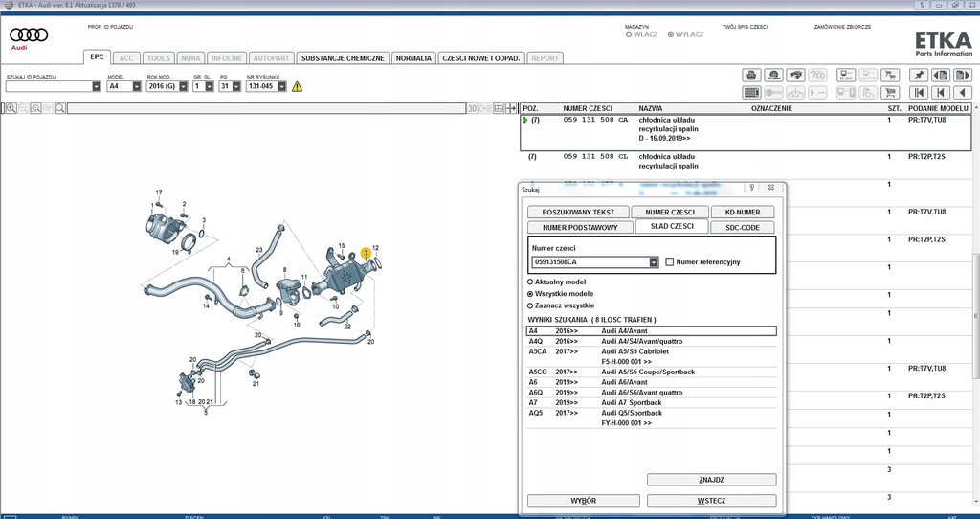Expand the ROK MOD. dropdown with 2016 (G)
The image size is (980, 519).
coord(182,86)
